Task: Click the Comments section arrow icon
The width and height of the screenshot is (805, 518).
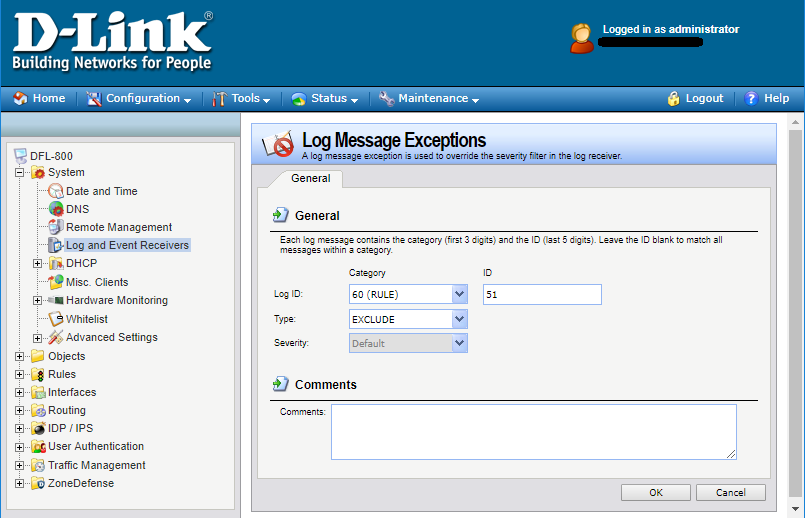Action: tap(280, 383)
